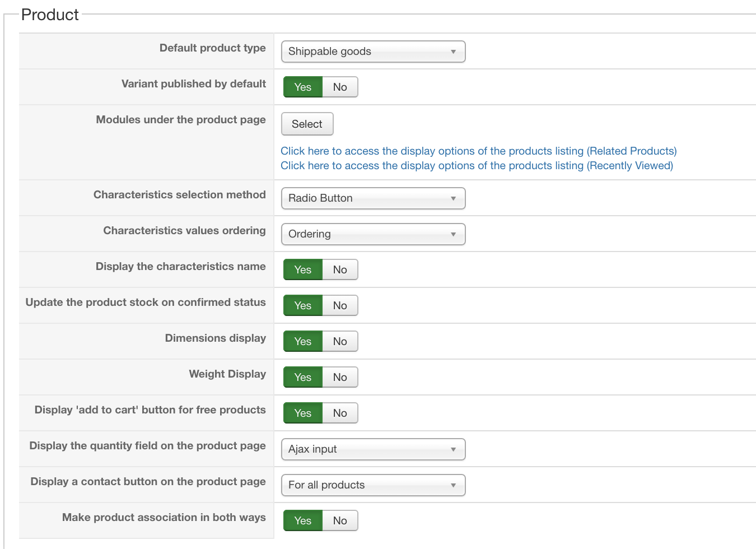756x549 pixels.
Task: Open the quantity field display dropdown
Action: point(373,449)
